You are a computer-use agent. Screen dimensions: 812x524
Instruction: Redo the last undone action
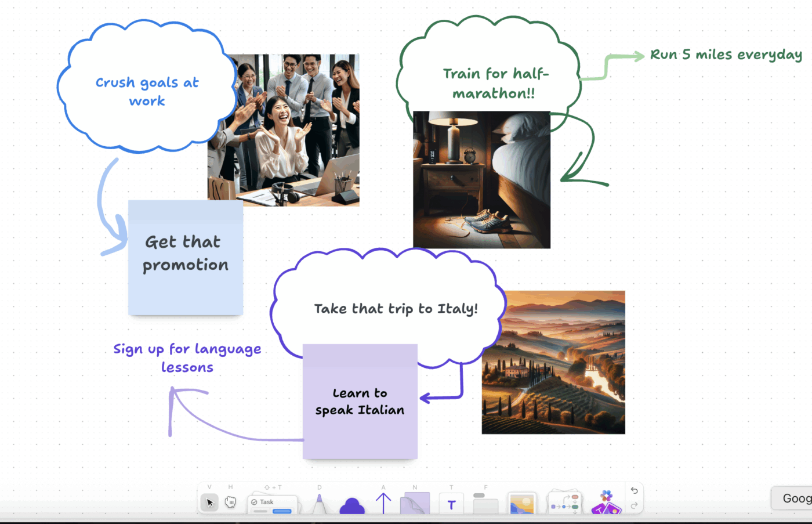[x=634, y=506]
